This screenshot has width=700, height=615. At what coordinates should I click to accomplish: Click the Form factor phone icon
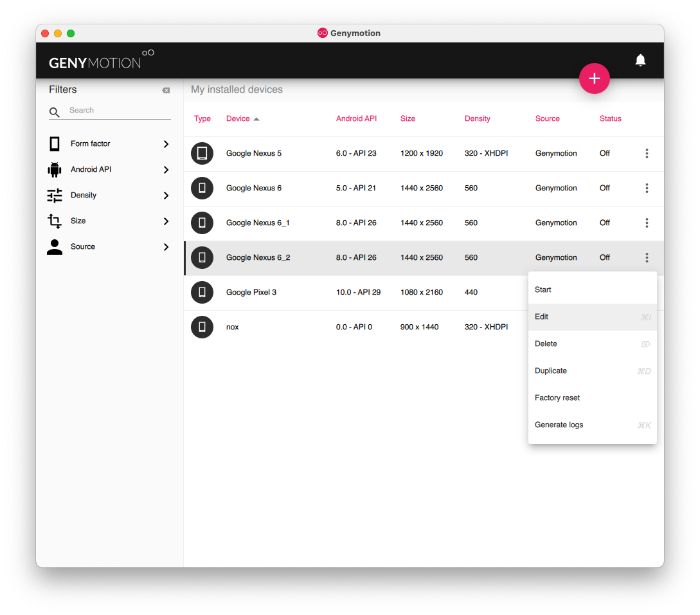point(55,144)
